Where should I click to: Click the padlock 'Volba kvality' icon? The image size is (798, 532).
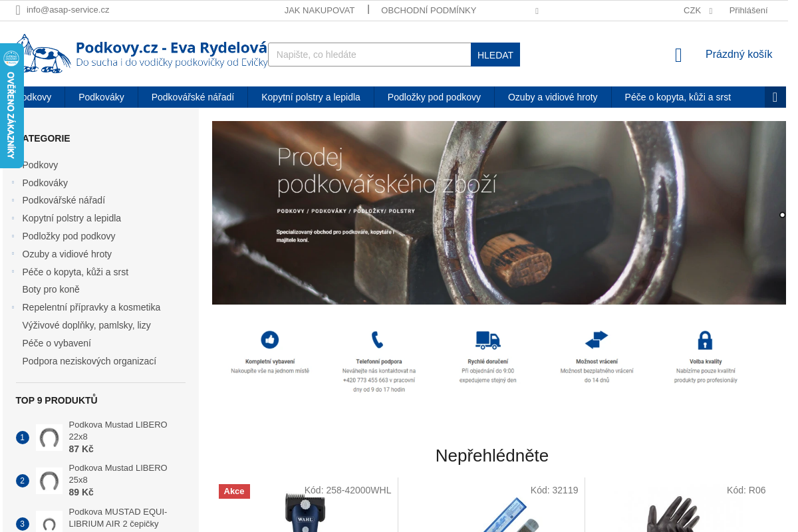[x=705, y=340]
